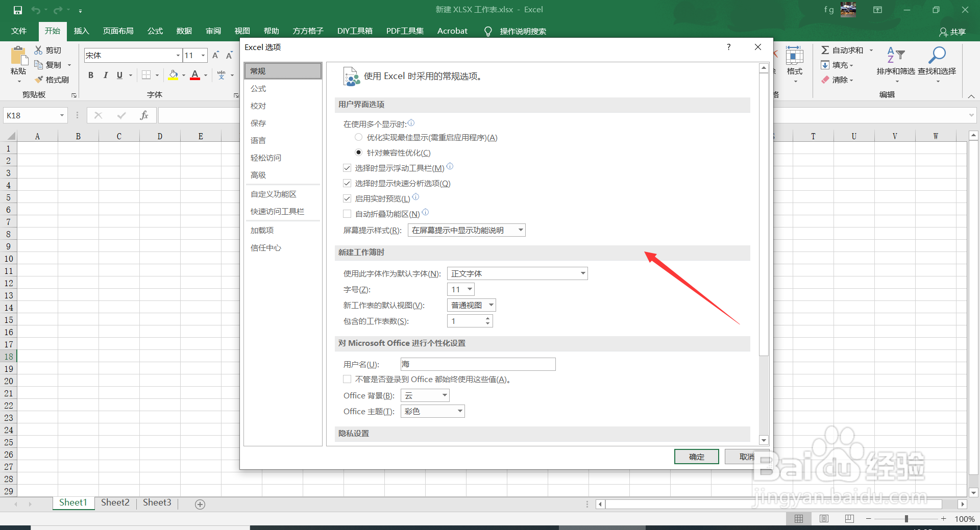Disable the 启用实时预览 checkbox

click(x=347, y=198)
